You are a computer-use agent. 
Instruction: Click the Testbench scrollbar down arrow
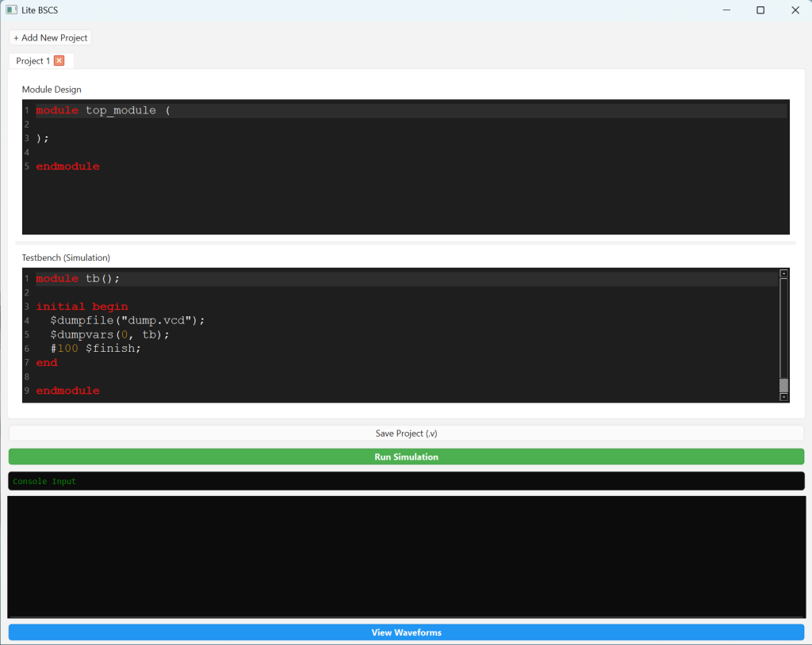coord(783,397)
